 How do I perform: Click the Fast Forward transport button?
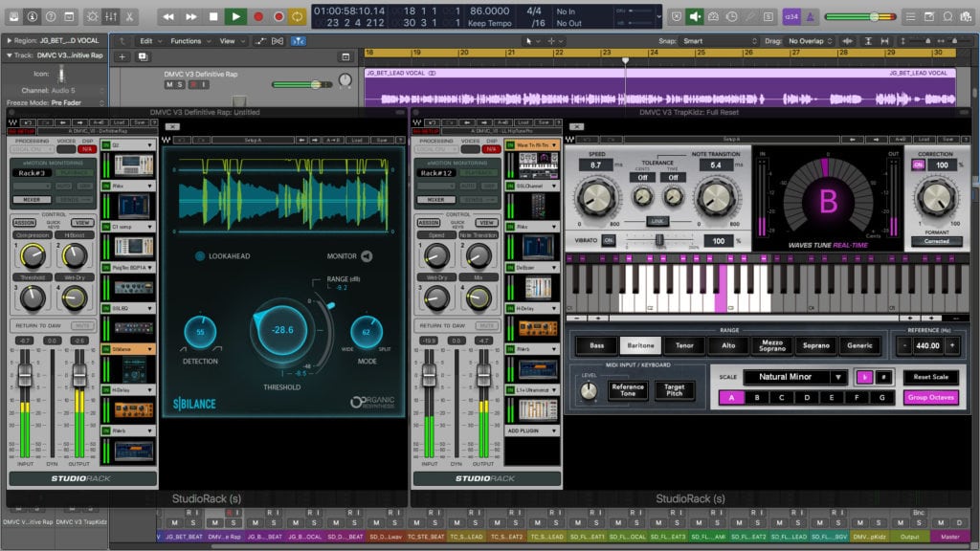coord(190,17)
